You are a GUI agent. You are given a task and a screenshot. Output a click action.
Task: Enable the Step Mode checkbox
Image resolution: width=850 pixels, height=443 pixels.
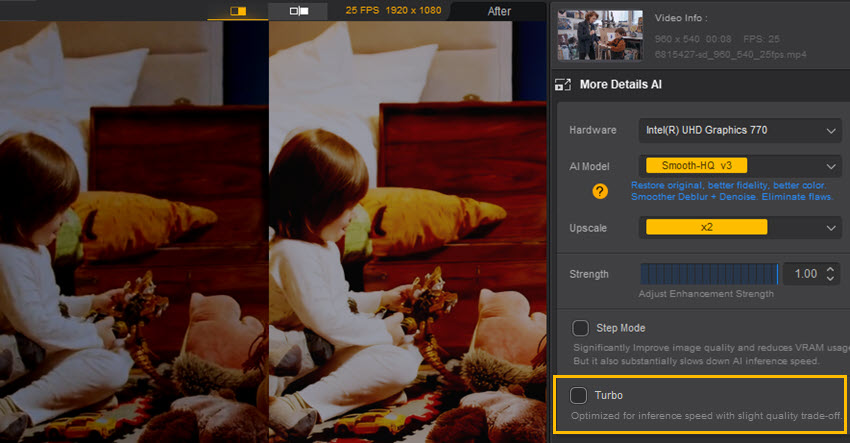580,328
